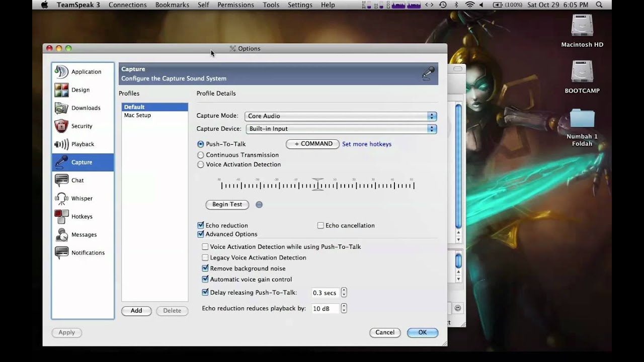
Task: Click the Wi-Fi status icon
Action: pyautogui.click(x=470, y=5)
